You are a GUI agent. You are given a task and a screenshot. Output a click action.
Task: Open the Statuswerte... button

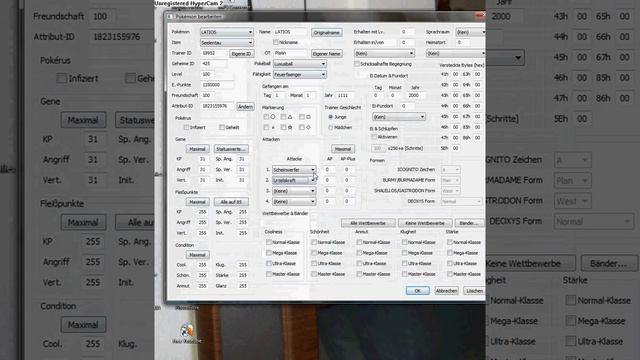point(231,149)
